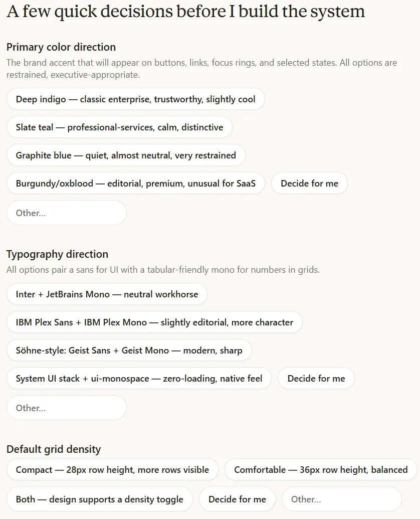Click the Default grid density heading
420x519 pixels.
[x=54, y=449]
